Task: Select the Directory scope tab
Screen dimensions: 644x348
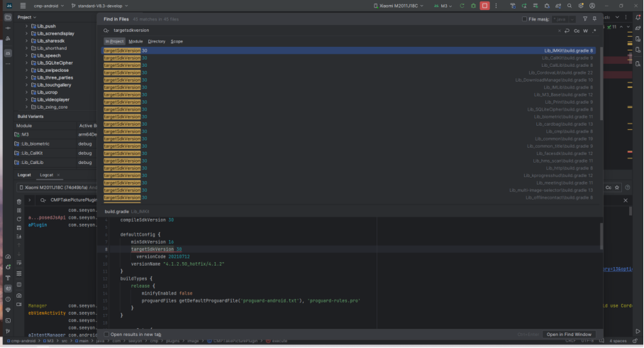Action: (157, 41)
